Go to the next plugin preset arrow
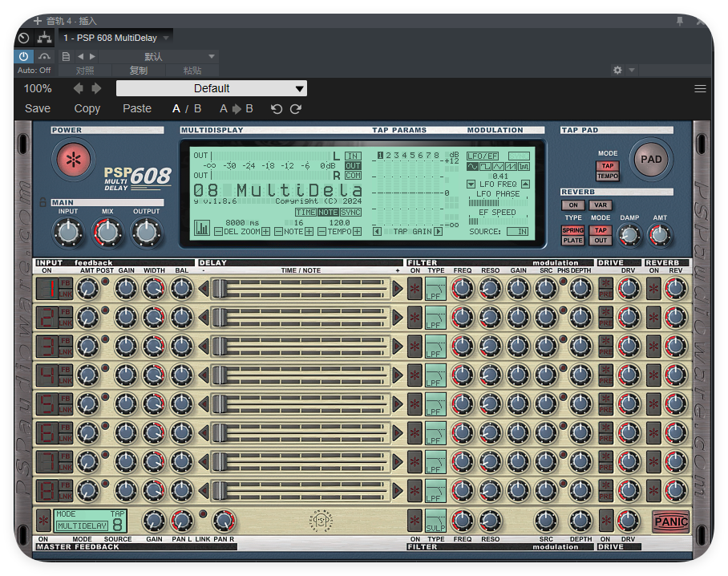Viewport: 728px width, 576px height. click(96, 88)
